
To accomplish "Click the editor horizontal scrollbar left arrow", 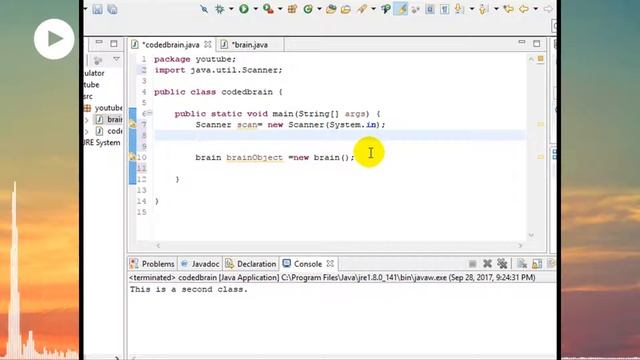I will [158, 245].
